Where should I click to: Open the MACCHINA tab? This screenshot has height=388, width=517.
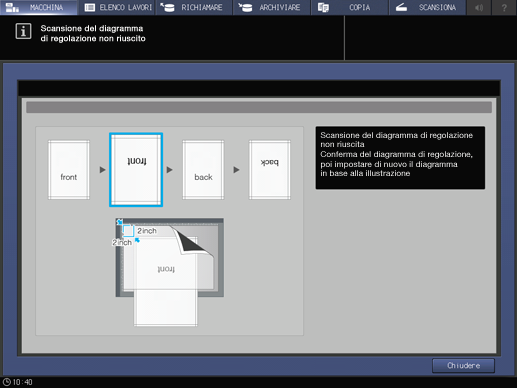(39, 7)
